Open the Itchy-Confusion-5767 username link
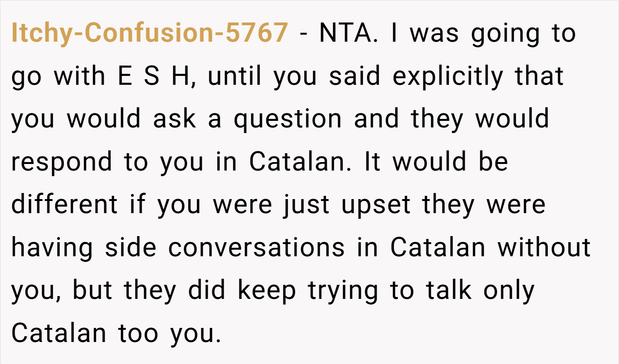The height and width of the screenshot is (364, 619). click(149, 33)
